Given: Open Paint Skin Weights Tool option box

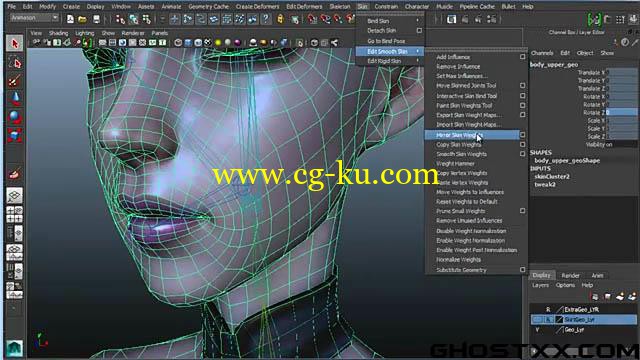Looking at the screenshot, I should coord(522,105).
